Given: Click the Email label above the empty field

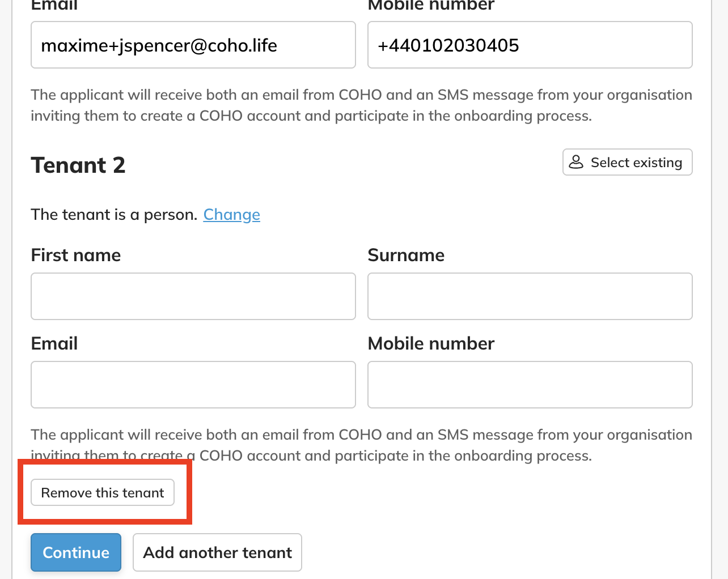Looking at the screenshot, I should coord(54,344).
